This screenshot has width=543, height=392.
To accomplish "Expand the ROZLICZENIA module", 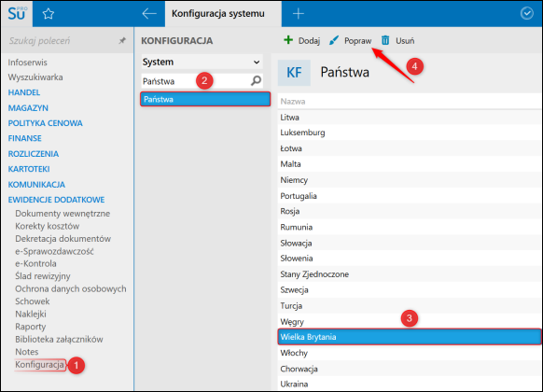I will point(34,154).
